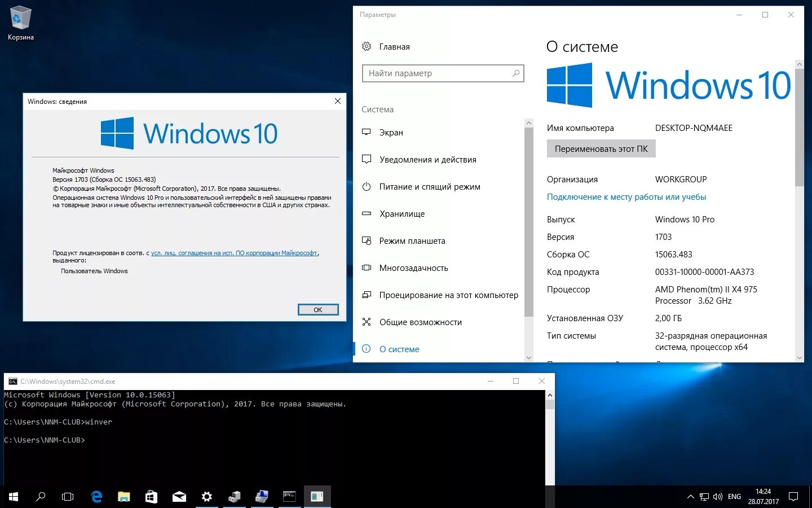Viewport: 812px width, 508px height.
Task: Click the Главная gear icon
Action: coord(367,46)
